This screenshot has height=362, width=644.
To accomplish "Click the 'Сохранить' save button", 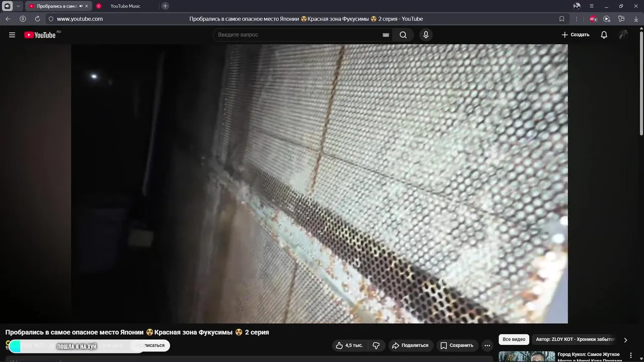I will point(457,345).
